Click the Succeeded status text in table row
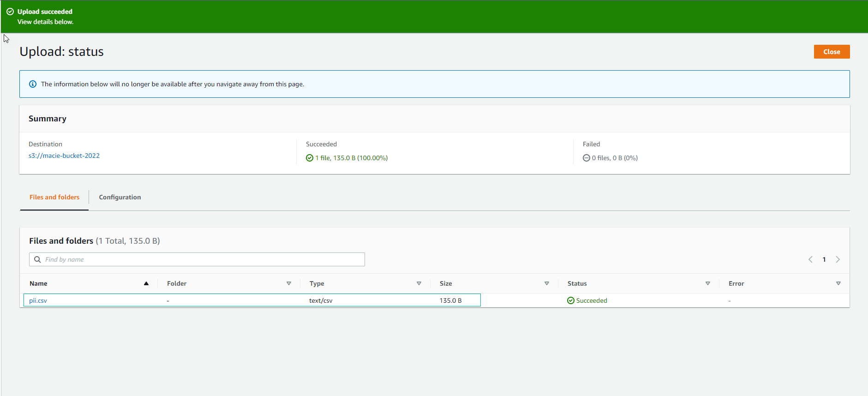 592,300
